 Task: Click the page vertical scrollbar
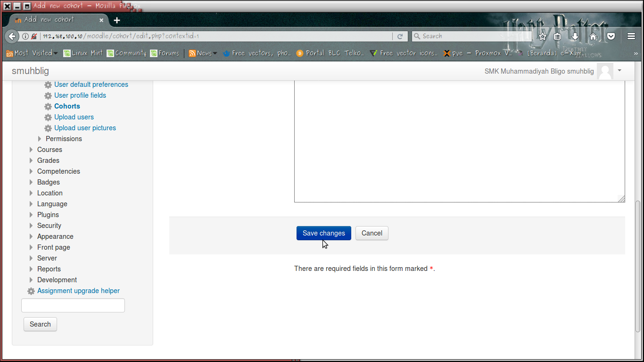[x=638, y=267]
